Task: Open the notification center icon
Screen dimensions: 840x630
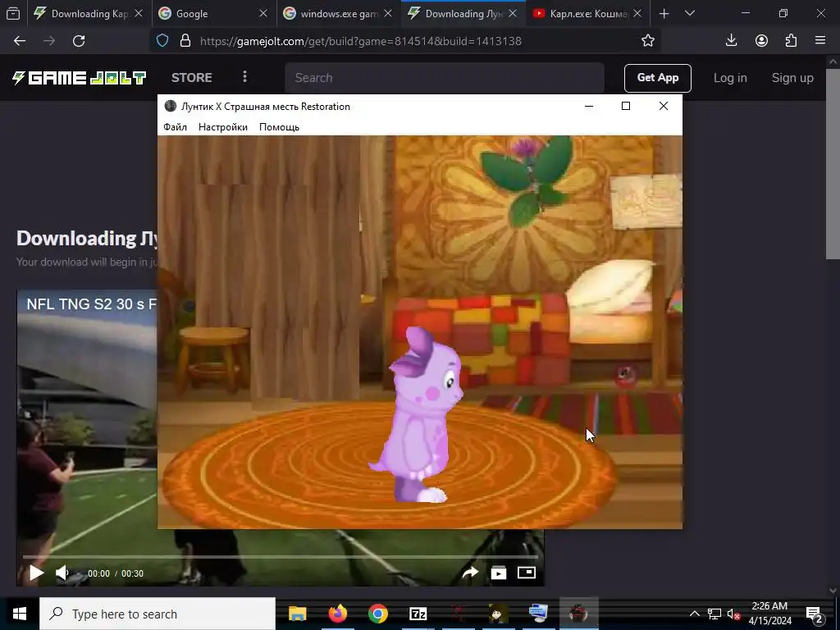Action: [x=815, y=614]
